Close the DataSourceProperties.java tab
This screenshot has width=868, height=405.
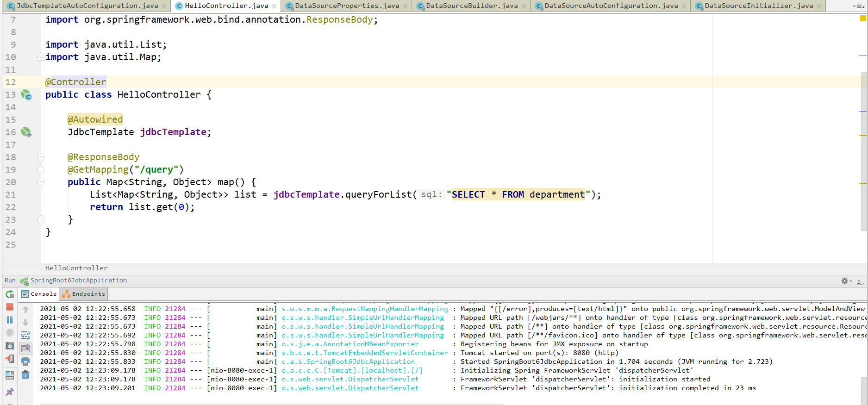coord(405,6)
